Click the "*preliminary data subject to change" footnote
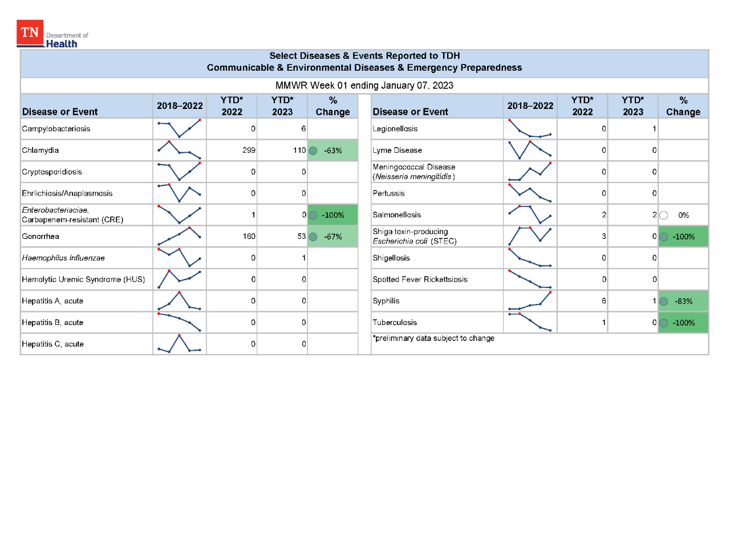 [433, 338]
